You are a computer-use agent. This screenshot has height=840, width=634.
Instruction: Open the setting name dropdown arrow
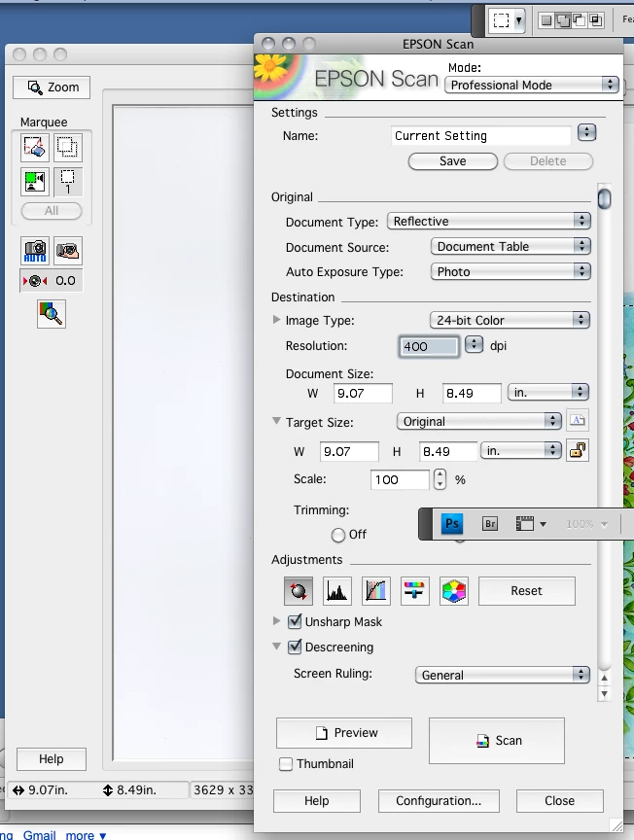tap(586, 132)
